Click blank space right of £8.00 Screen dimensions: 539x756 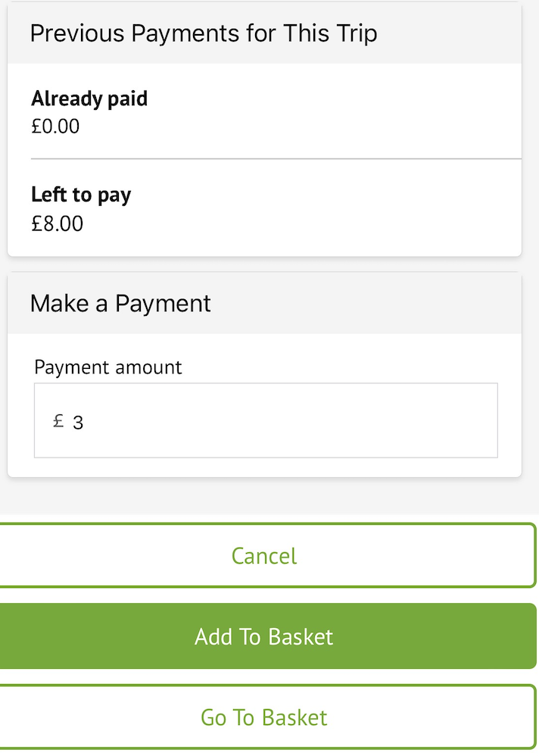click(303, 223)
